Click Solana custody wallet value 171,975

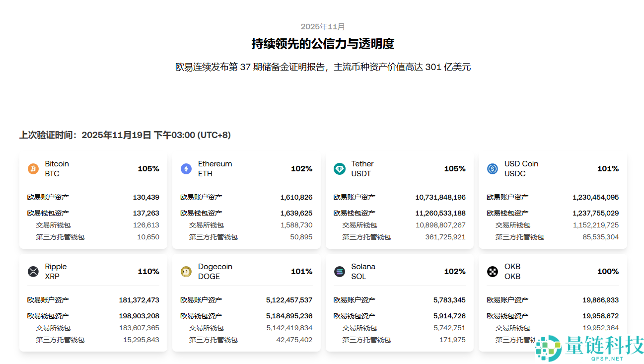click(452, 340)
